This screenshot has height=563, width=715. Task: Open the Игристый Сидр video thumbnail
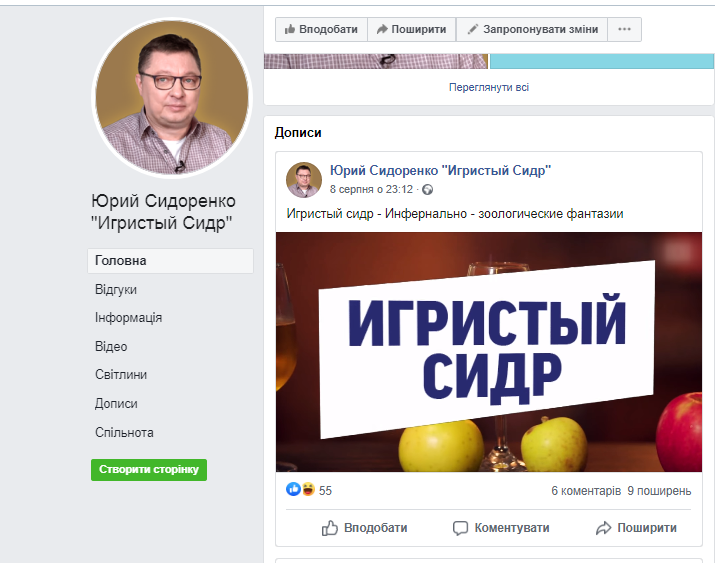click(x=489, y=352)
